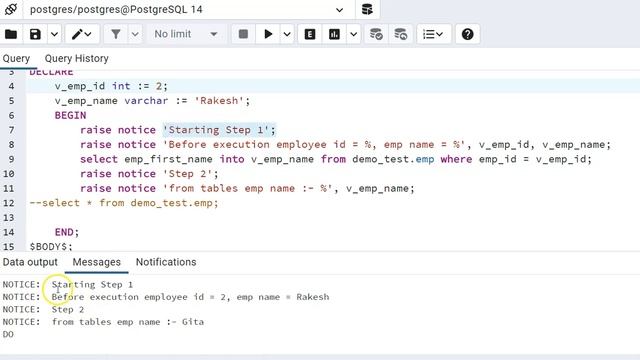
Task: Click line number 4 in gutter
Action: click(x=11, y=87)
